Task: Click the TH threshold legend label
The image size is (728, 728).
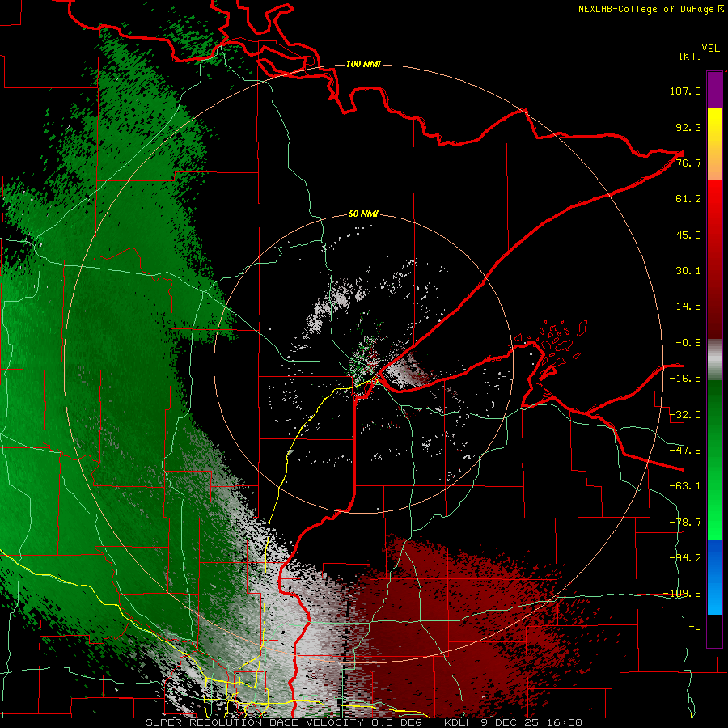Action: (x=695, y=630)
